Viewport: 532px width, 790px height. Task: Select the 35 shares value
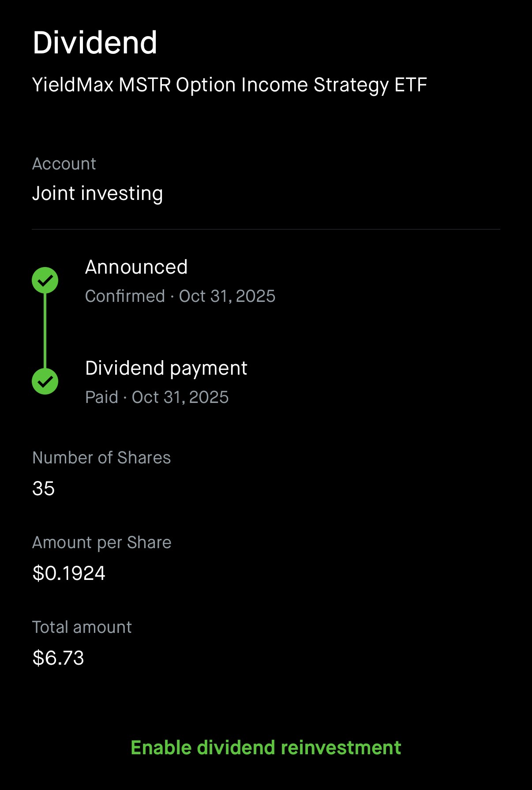pos(43,489)
